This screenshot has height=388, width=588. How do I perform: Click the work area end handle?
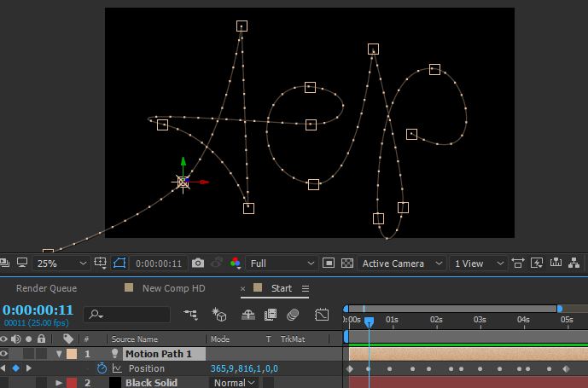coord(560,309)
